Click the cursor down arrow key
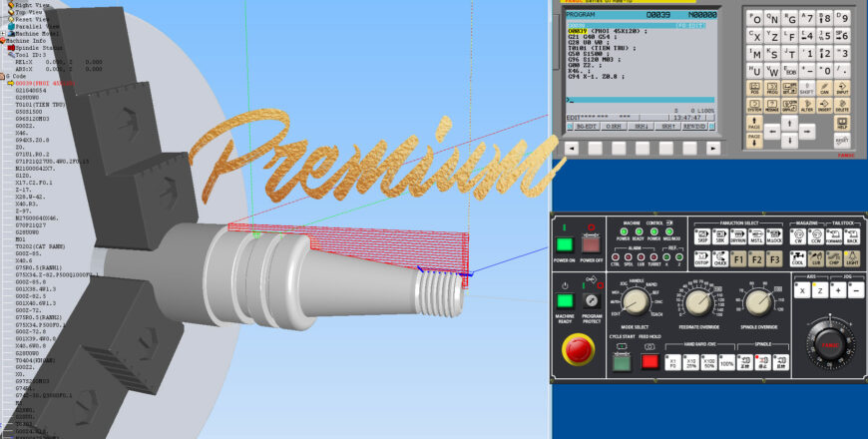 coord(789,141)
